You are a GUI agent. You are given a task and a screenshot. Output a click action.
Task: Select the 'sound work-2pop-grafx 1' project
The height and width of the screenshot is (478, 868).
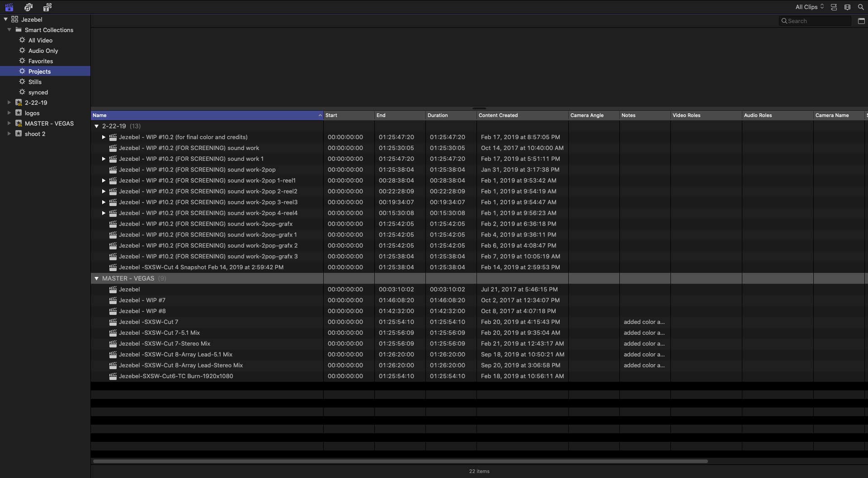[x=208, y=234]
